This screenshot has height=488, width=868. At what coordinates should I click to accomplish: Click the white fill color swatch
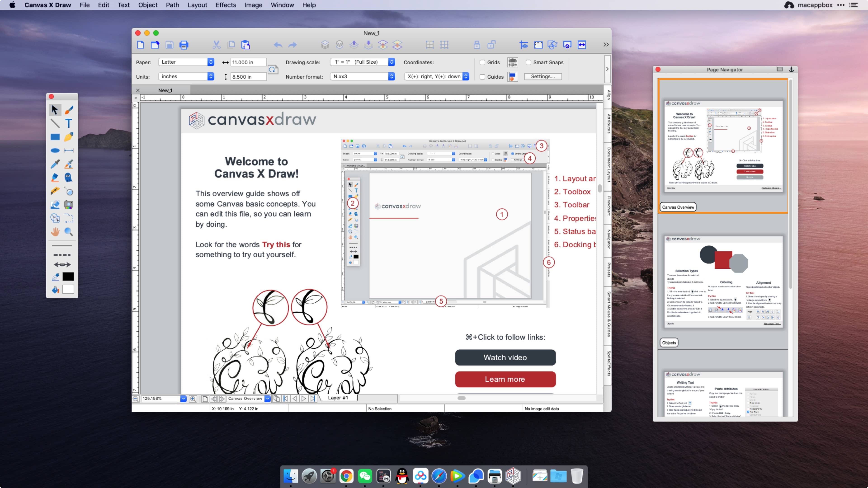[68, 289]
